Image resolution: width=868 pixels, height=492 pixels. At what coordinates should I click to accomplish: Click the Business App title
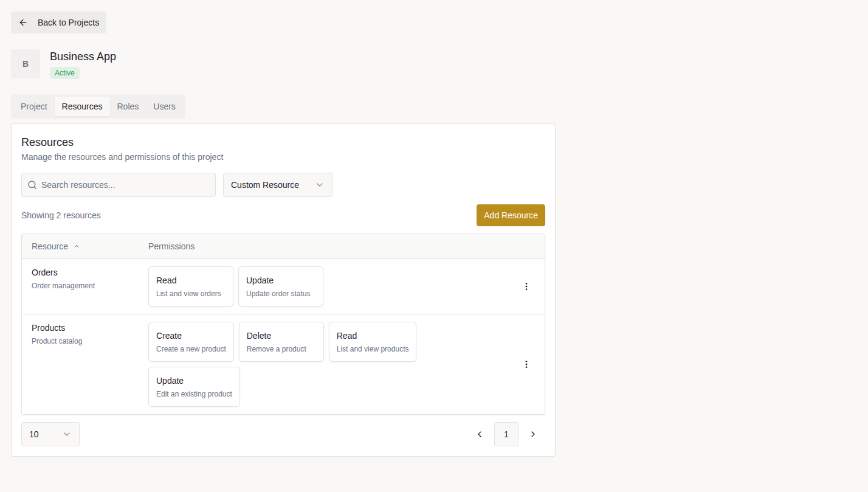pyautogui.click(x=83, y=57)
